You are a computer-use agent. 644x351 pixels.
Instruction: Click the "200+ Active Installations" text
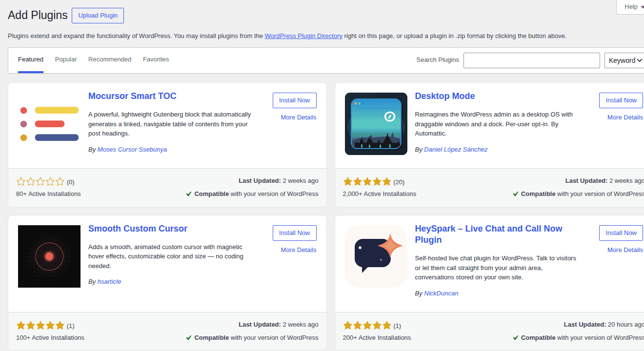pos(377,338)
